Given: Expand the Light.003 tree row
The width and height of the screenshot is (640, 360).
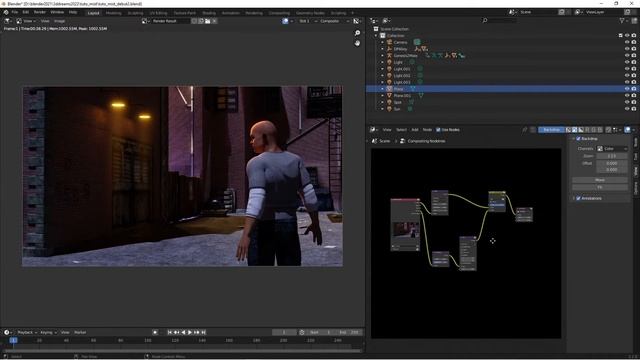Looking at the screenshot, I should click(382, 82).
